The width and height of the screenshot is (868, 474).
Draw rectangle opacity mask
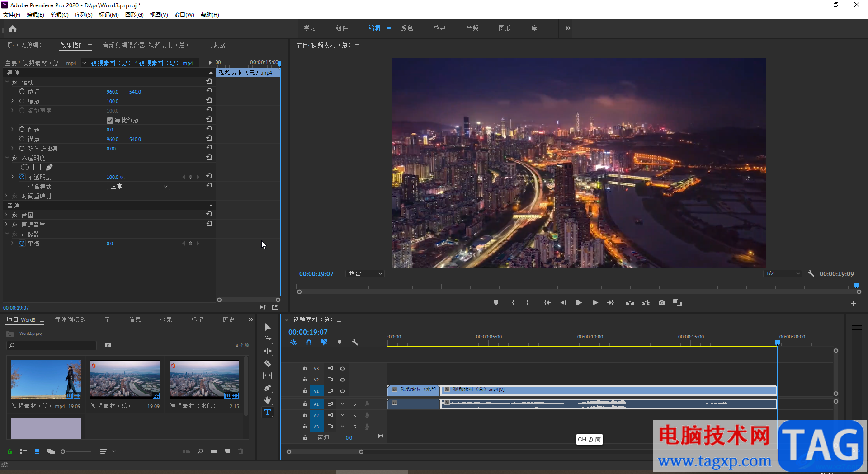(x=37, y=168)
